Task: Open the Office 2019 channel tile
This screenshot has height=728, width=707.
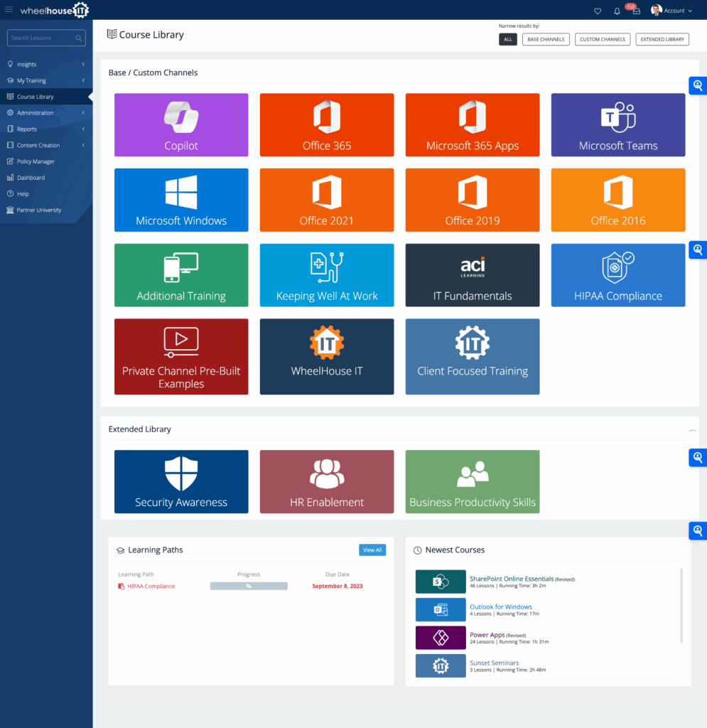Action: click(473, 200)
